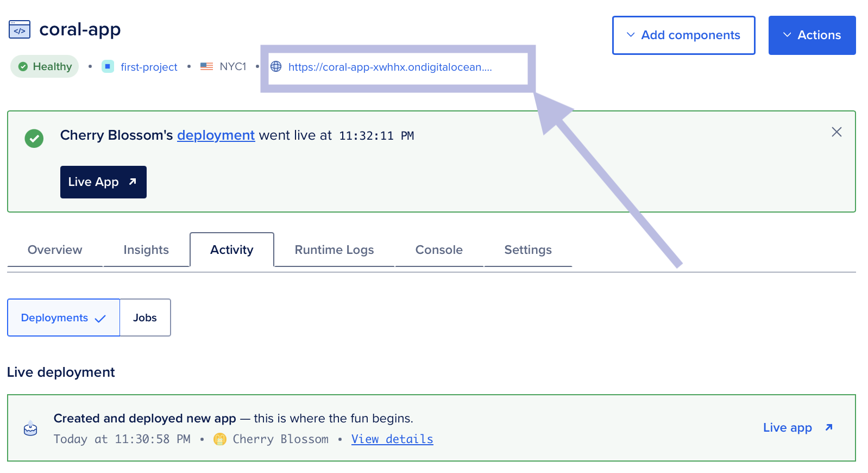Dismiss the deployment went live banner
868x473 pixels.
click(836, 132)
